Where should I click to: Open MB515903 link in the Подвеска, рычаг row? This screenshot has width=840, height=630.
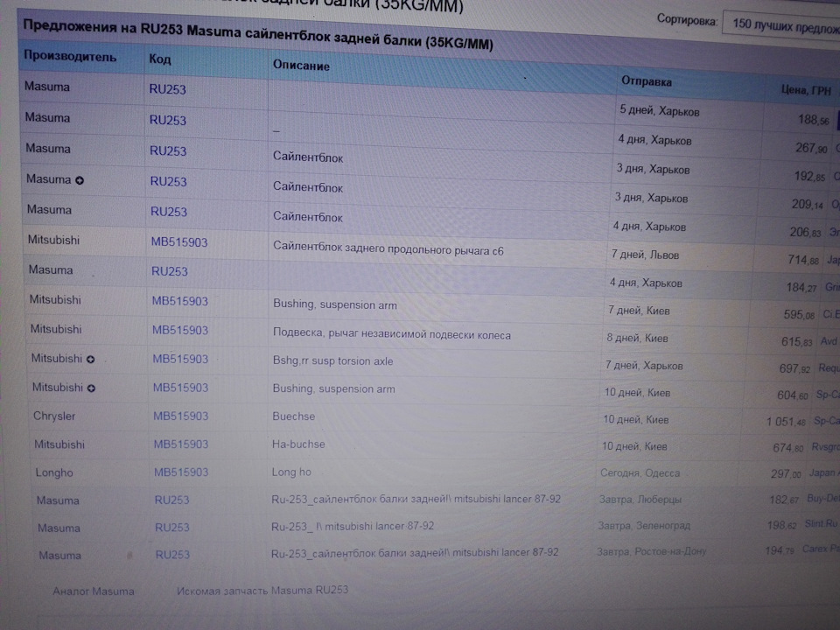coord(180,330)
